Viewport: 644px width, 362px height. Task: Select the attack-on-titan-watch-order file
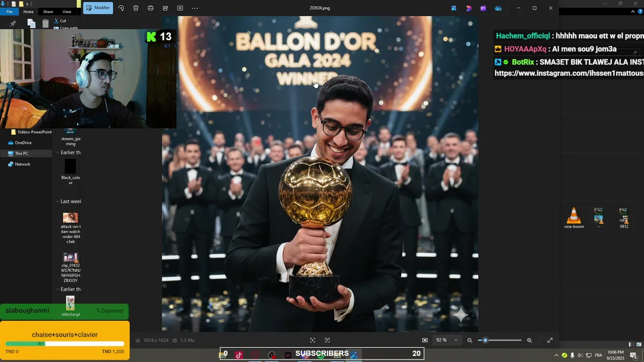[70, 228]
